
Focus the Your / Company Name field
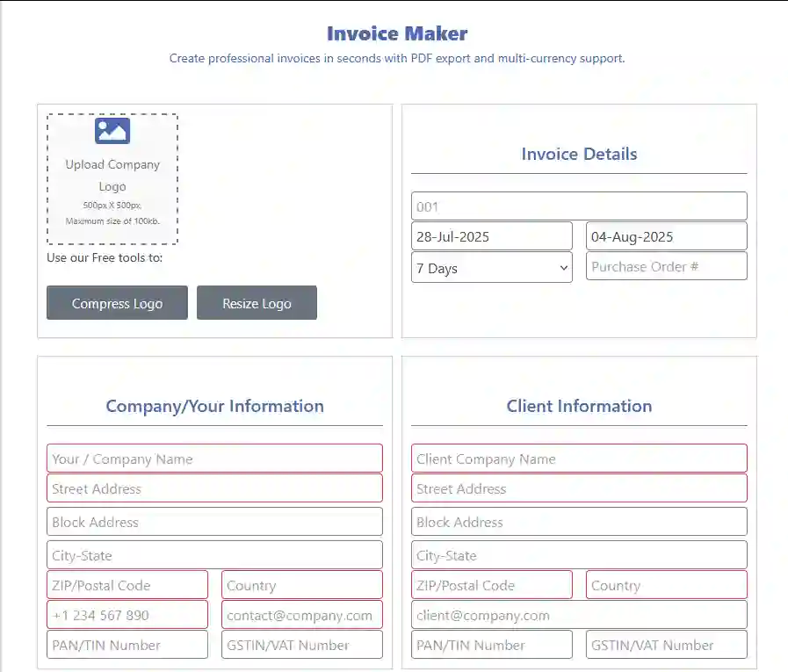point(214,459)
